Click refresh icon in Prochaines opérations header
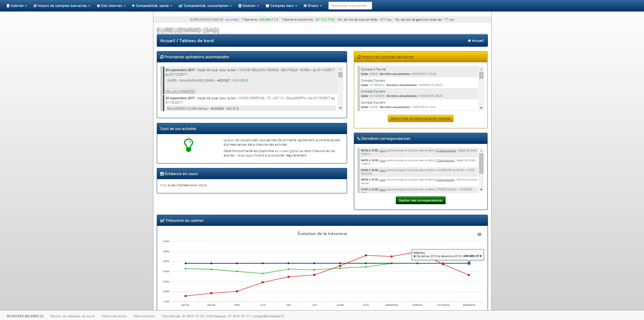Screen dimensions: 644x320 (x=162, y=57)
